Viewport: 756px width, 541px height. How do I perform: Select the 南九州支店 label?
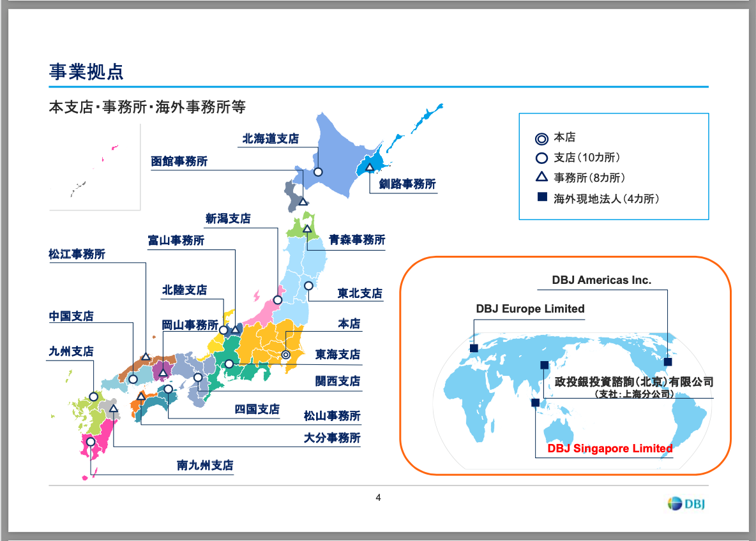click(x=205, y=465)
